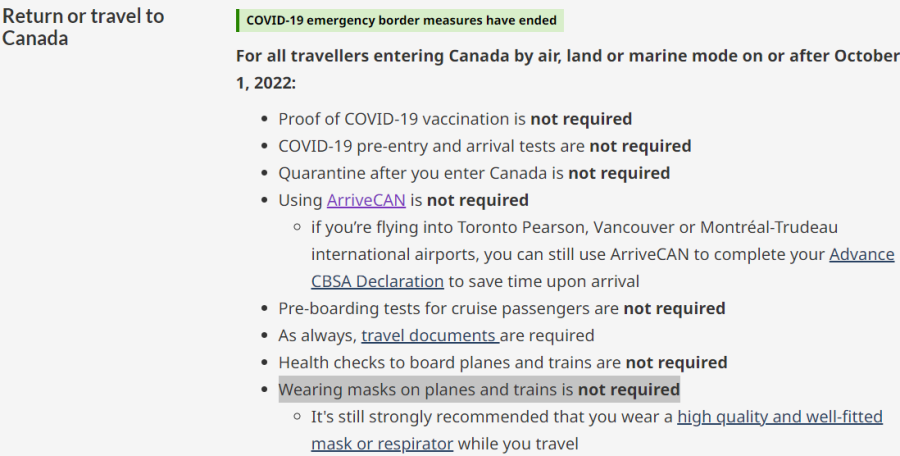Open the ArriveCAN link
Image resolution: width=900 pixels, height=456 pixels.
tap(366, 200)
